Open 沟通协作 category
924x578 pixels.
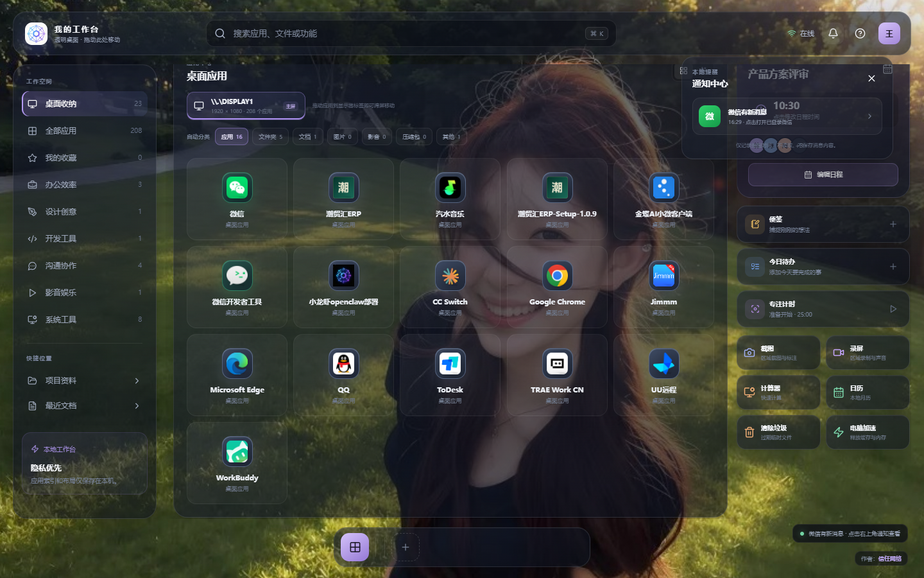(85, 265)
